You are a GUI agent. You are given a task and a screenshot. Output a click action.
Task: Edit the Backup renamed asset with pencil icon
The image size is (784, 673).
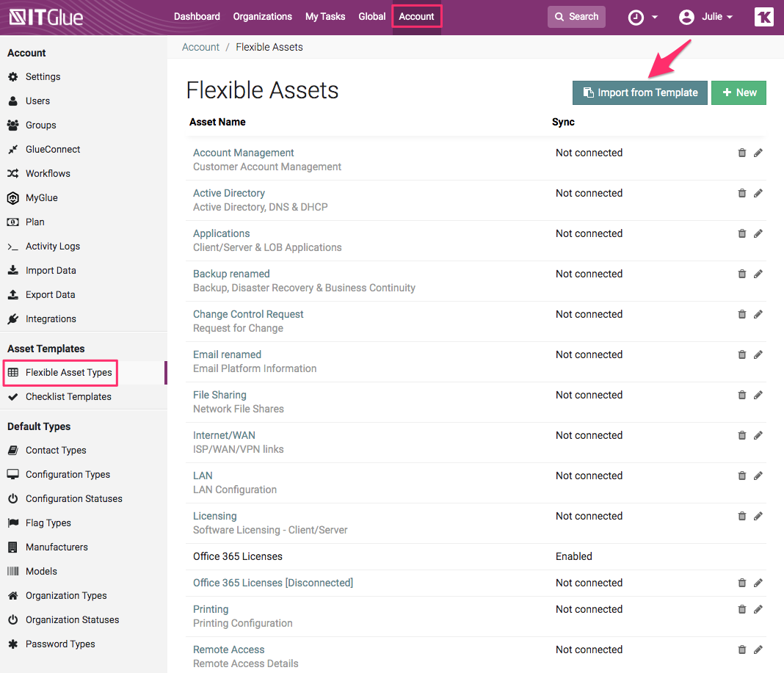758,274
